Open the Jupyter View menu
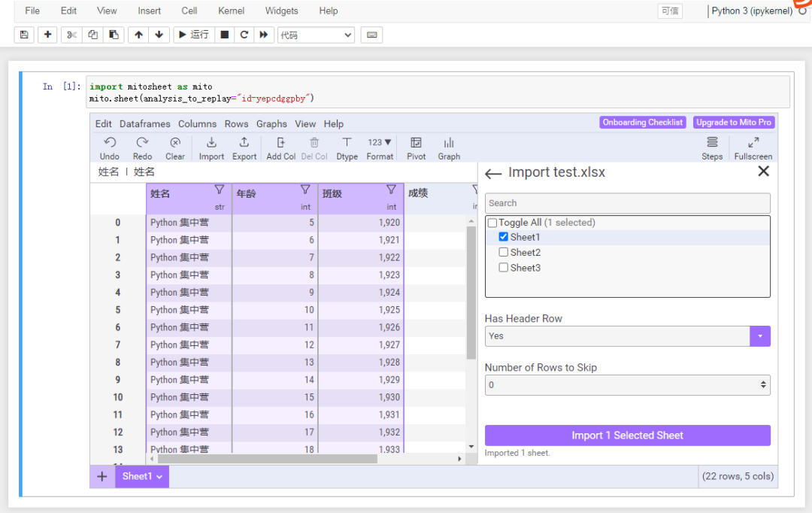This screenshot has width=812, height=513. pos(107,11)
